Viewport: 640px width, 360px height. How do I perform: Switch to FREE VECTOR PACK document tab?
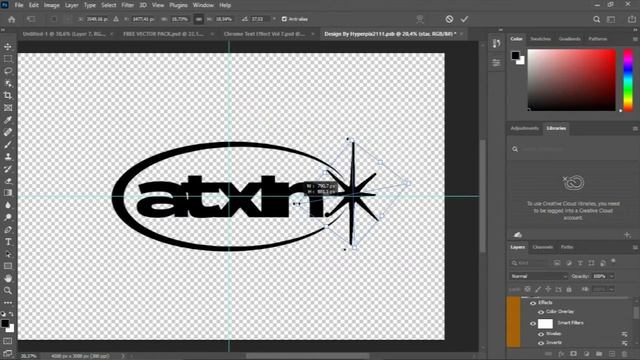pyautogui.click(x=164, y=34)
